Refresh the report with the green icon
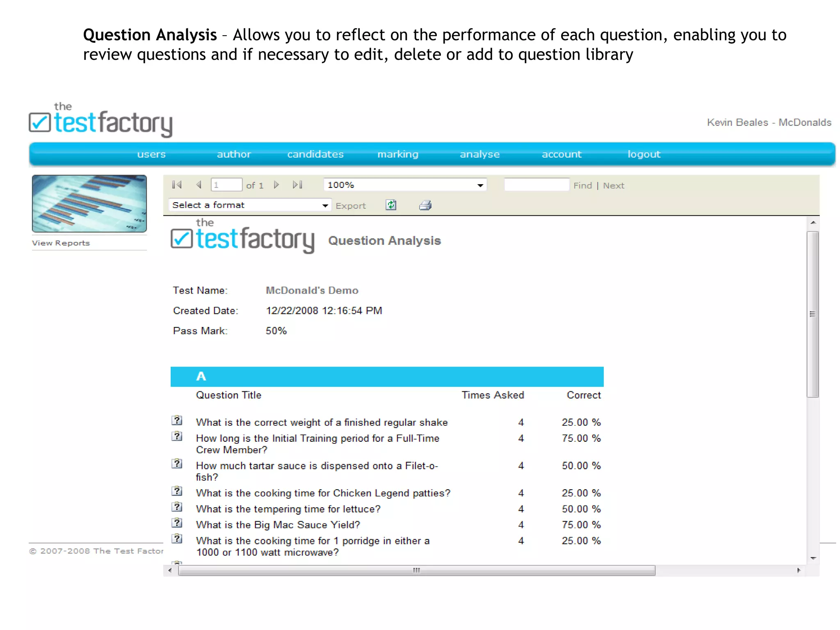 391,205
